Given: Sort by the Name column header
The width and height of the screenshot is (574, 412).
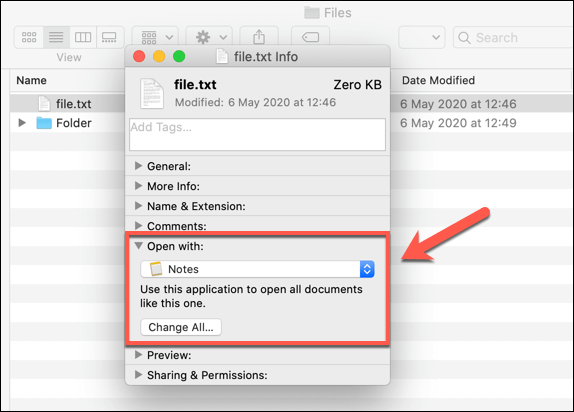Looking at the screenshot, I should 31,80.
